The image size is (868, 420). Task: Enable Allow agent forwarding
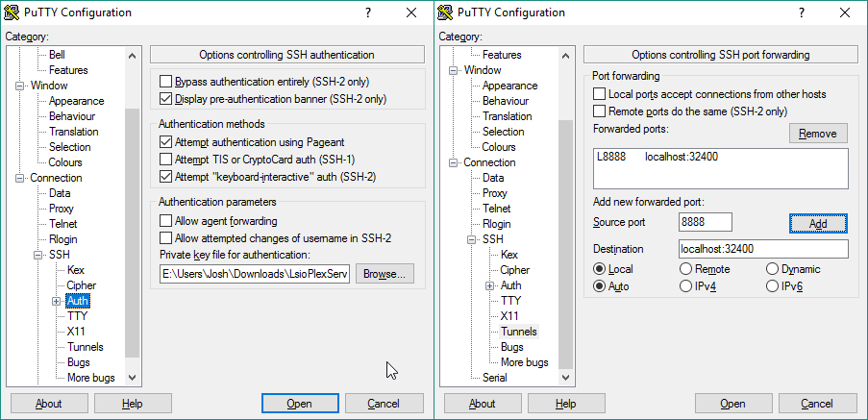tap(165, 221)
